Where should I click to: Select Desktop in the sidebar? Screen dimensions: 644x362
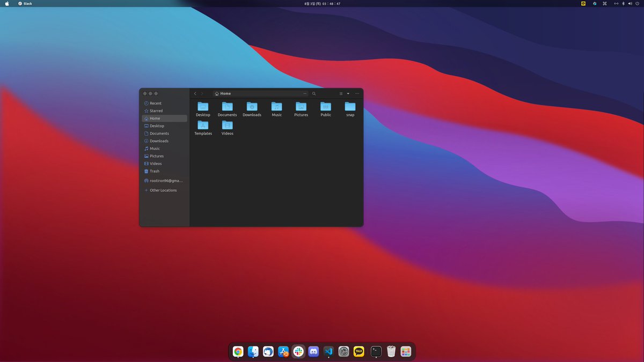pos(165,125)
